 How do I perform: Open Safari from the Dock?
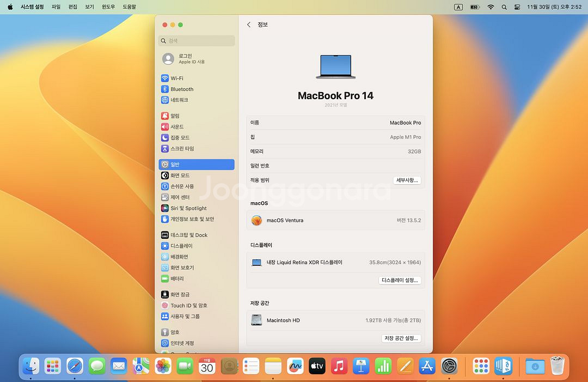pos(75,366)
